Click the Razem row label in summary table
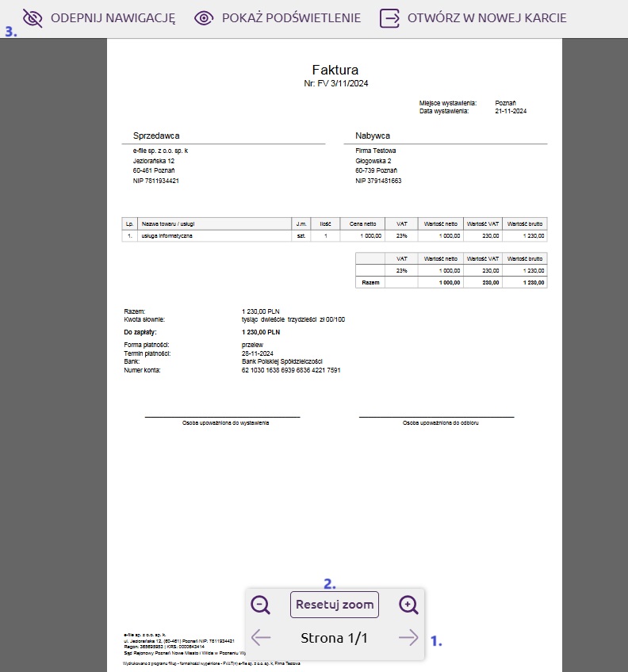 (370, 282)
